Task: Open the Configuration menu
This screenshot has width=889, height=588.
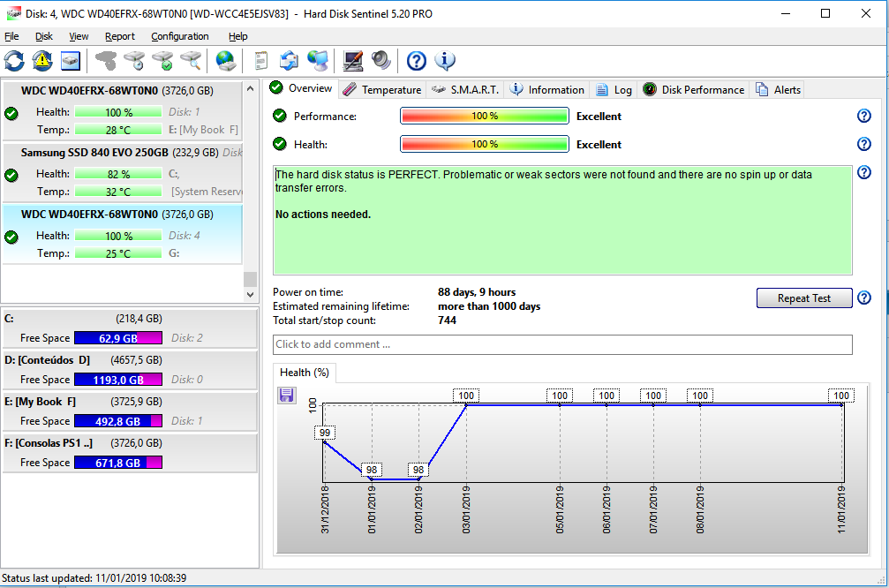Action: coord(180,36)
